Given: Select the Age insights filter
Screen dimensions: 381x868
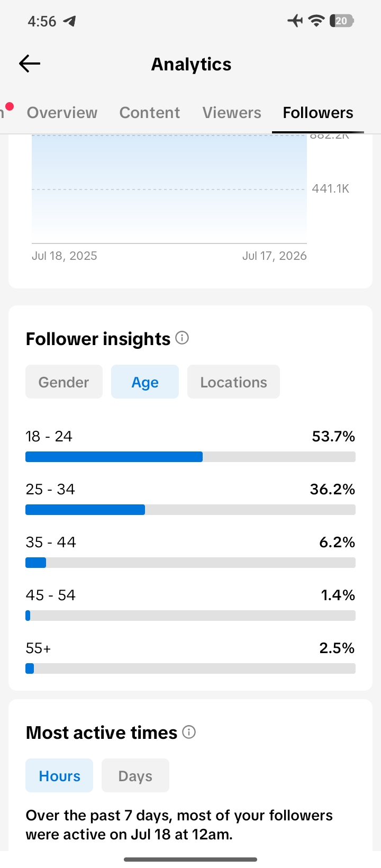Looking at the screenshot, I should tap(145, 382).
